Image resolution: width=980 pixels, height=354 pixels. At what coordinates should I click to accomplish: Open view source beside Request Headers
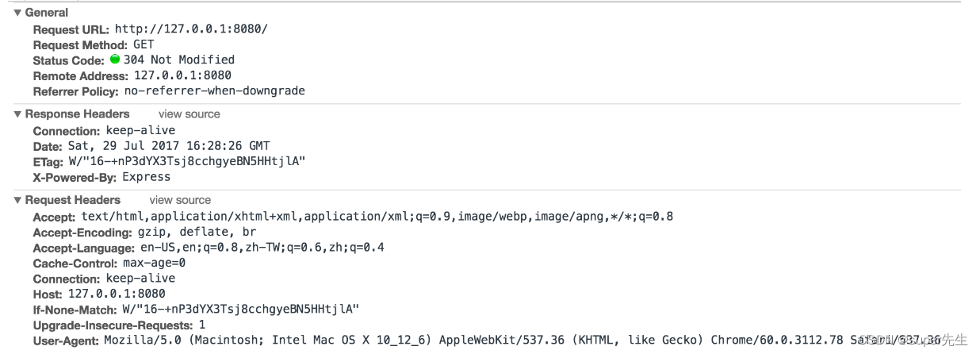(x=180, y=200)
